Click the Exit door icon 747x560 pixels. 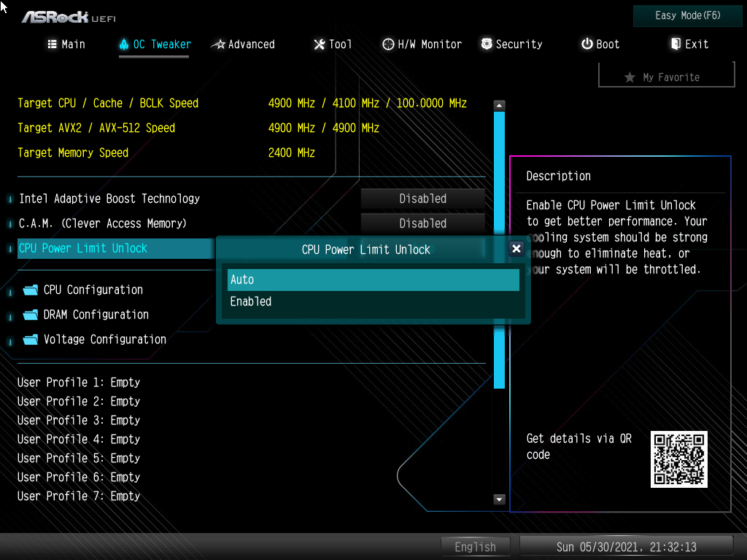pos(676,44)
